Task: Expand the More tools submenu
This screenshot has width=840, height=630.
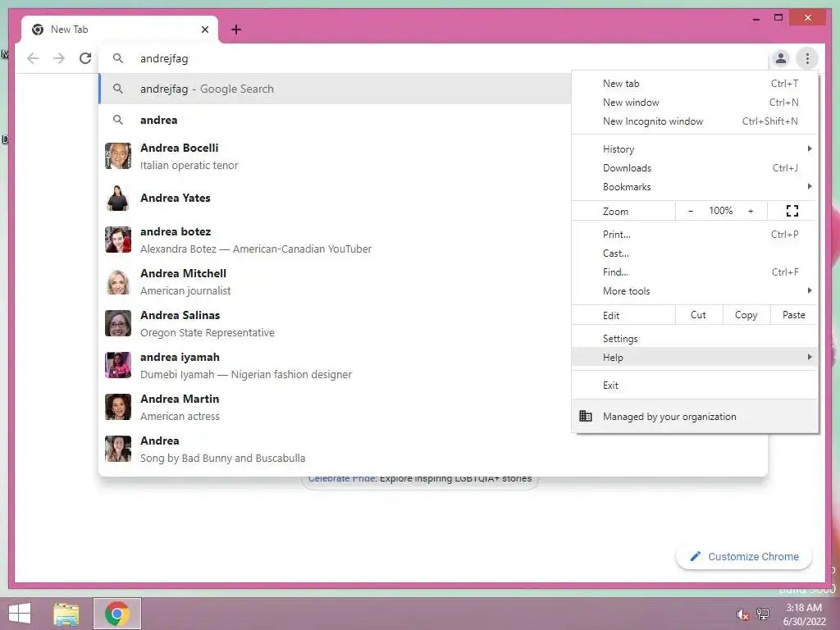Action: 695,291
